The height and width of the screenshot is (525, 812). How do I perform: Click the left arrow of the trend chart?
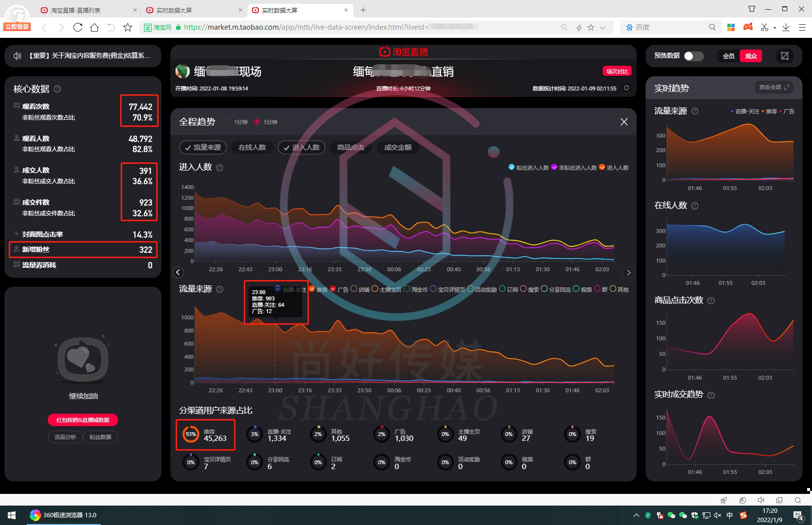[178, 273]
